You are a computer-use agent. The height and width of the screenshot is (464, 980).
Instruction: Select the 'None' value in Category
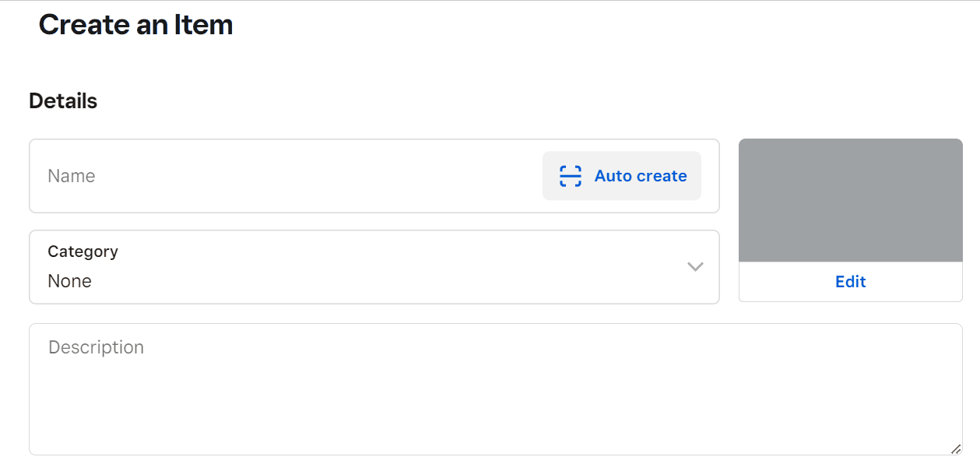(x=69, y=281)
